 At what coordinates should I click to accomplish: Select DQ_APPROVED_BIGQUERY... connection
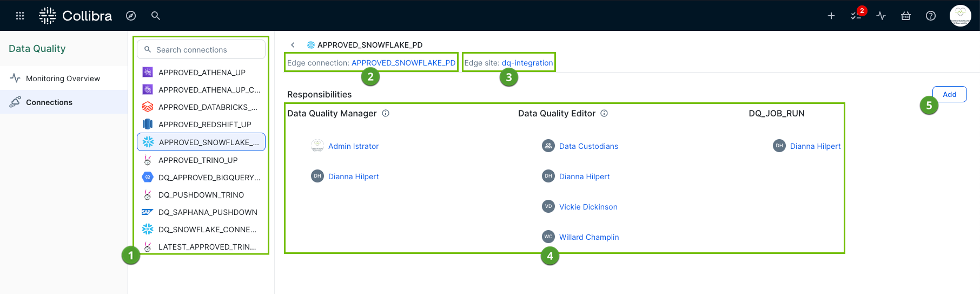tap(201, 177)
